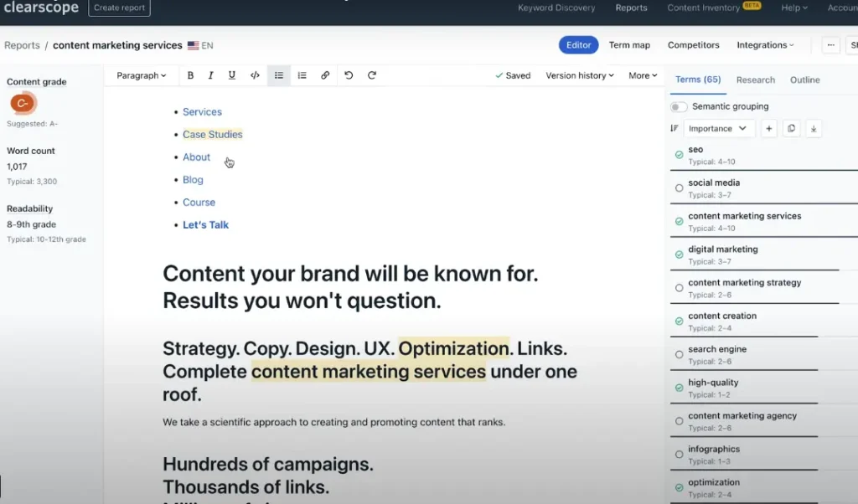This screenshot has height=504, width=858.
Task: Toggle Semantic grouping switch
Action: [x=679, y=106]
